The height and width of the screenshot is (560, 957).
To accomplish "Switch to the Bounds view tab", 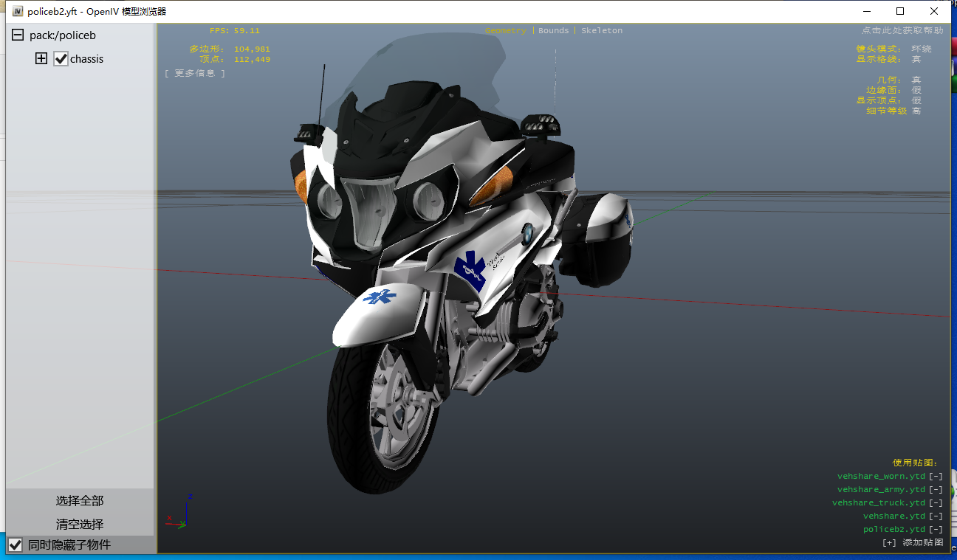I will pyautogui.click(x=554, y=31).
